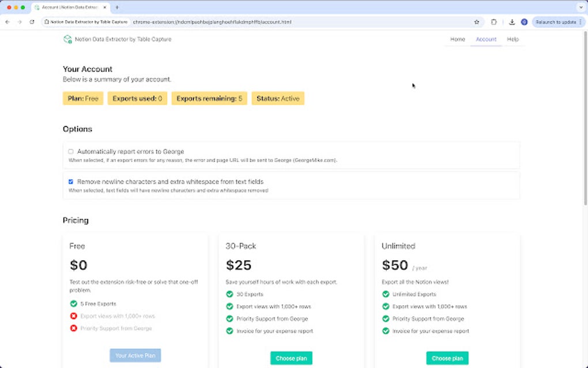Viewport: 588px width, 368px height.
Task: Open the tab search chevron
Action: point(581,7)
